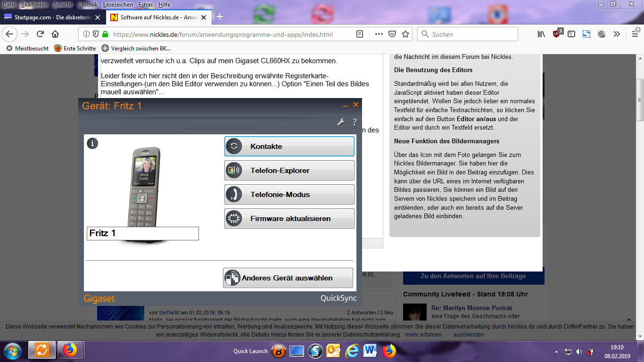Open the Bearbeiten menu

click(33, 4)
